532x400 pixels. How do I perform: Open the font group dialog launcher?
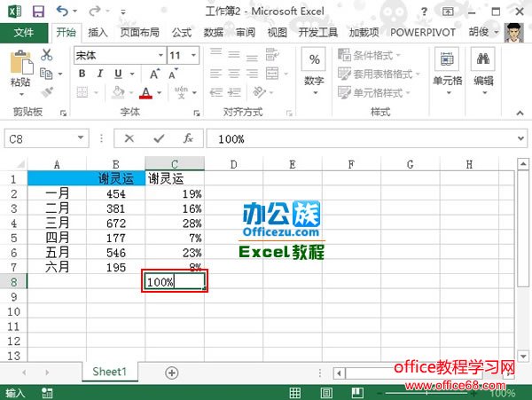point(197,114)
